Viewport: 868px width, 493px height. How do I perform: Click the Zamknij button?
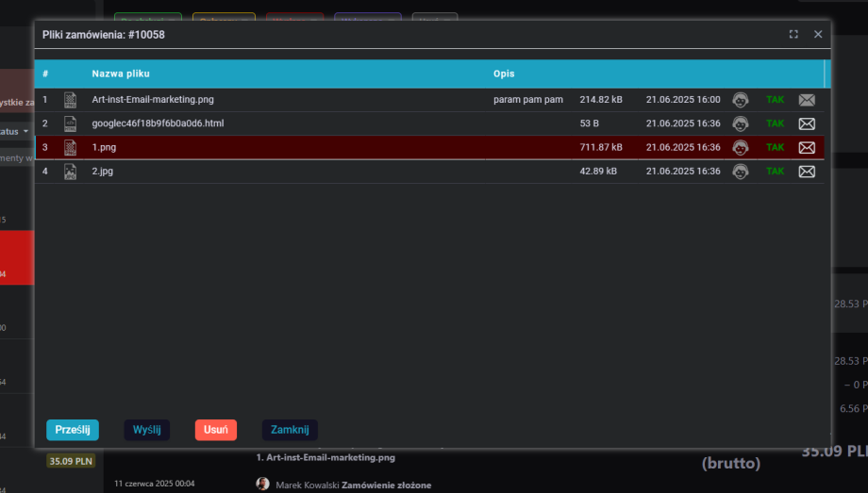pyautogui.click(x=290, y=430)
